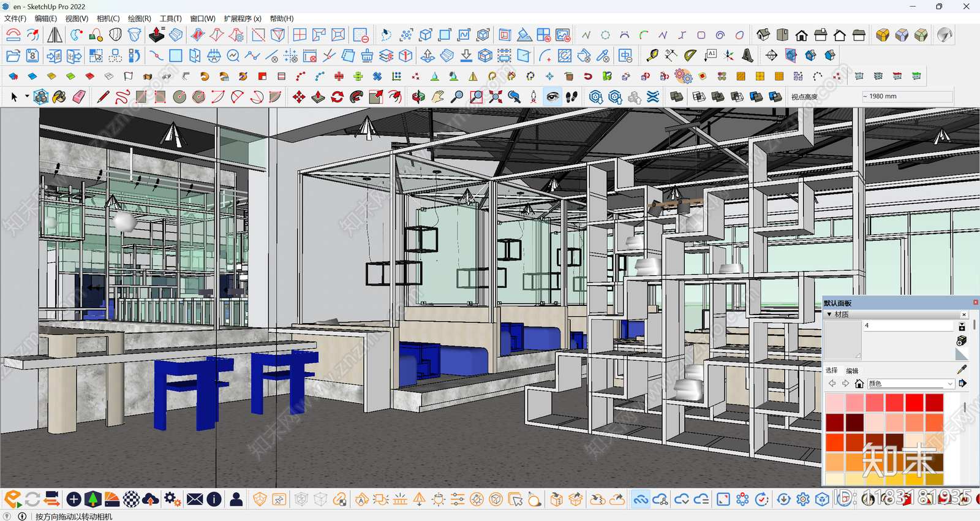Toggle secondary selection pane button
Image resolution: width=980 pixels, height=521 pixels.
click(x=962, y=327)
